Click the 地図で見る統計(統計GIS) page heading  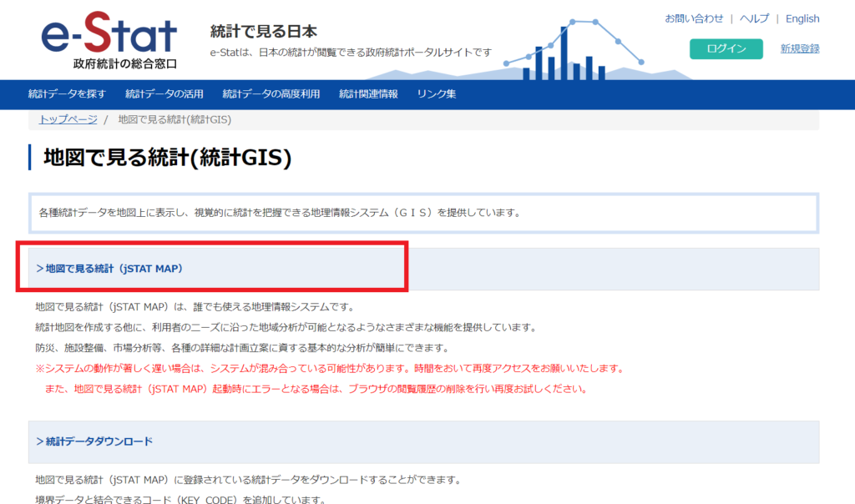coord(167,158)
